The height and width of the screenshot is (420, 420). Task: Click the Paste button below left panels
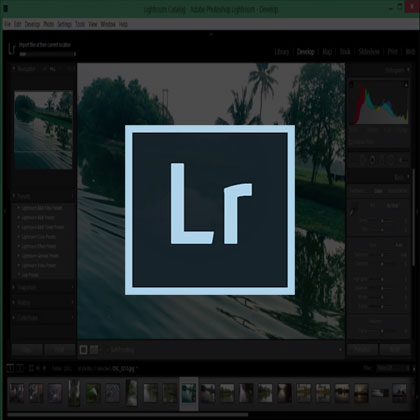pyautogui.click(x=60, y=350)
